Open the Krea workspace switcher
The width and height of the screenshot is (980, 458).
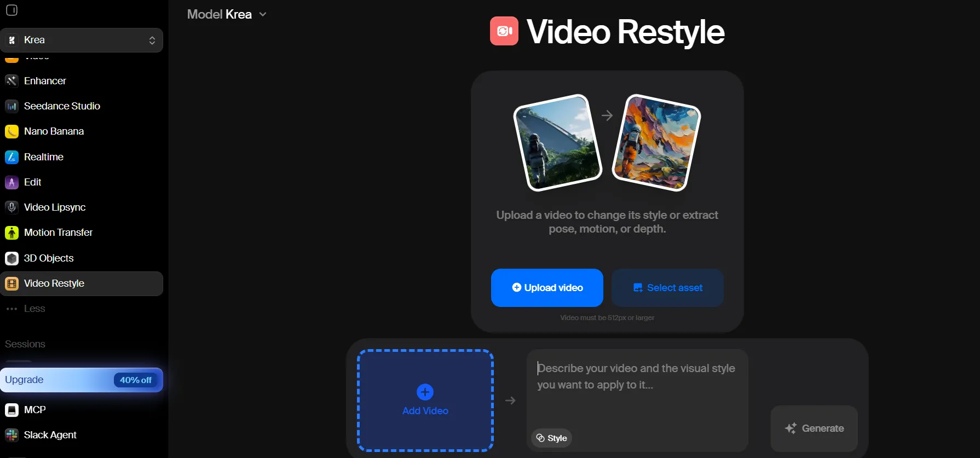pos(82,40)
